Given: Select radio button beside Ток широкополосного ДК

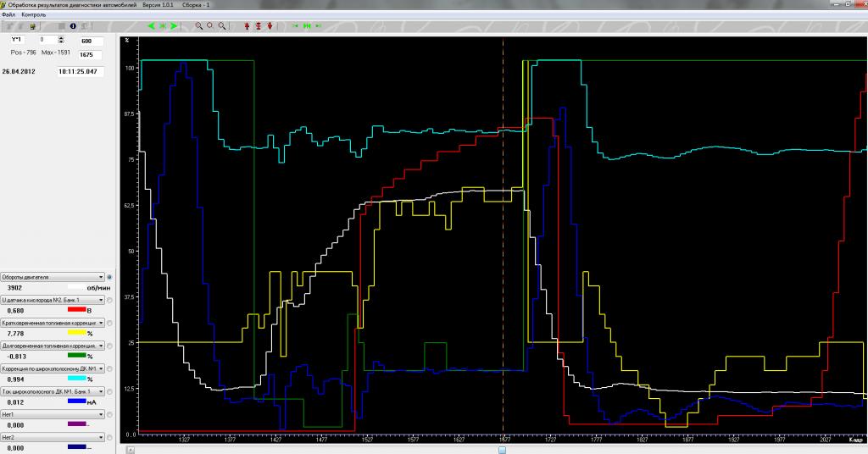Looking at the screenshot, I should [110, 391].
